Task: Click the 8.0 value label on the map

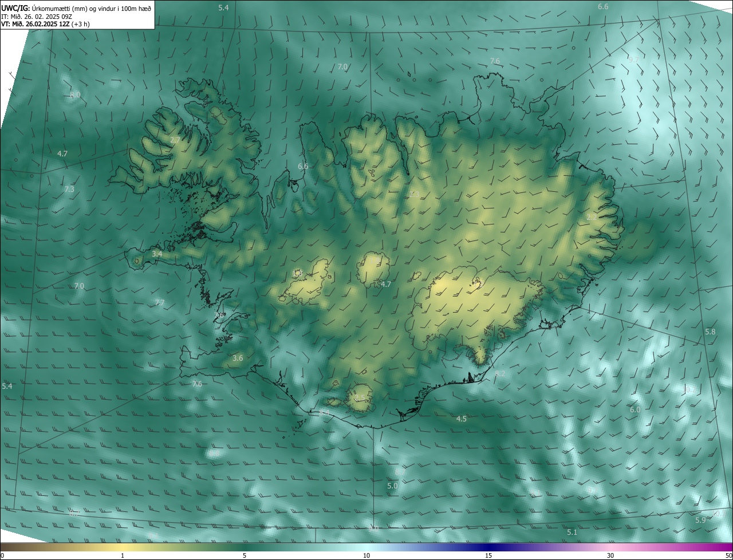Action: click(x=75, y=94)
